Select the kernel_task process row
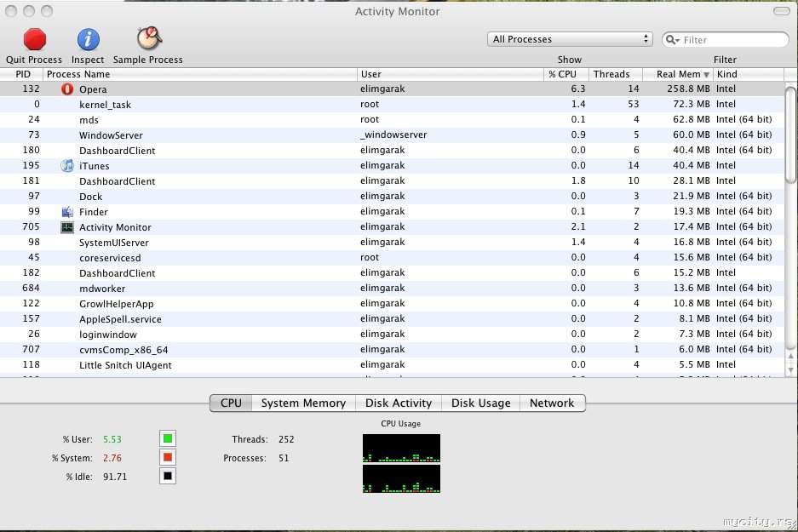 click(392, 104)
